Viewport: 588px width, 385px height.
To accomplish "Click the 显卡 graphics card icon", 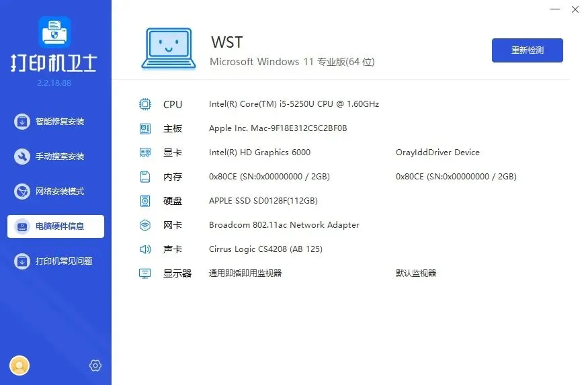I will pos(145,153).
